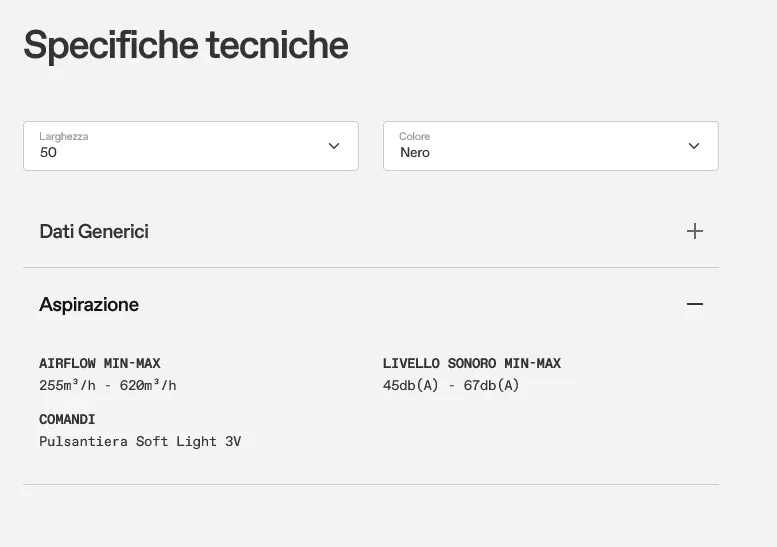Expand Dati Generici with the plus icon

(x=695, y=231)
